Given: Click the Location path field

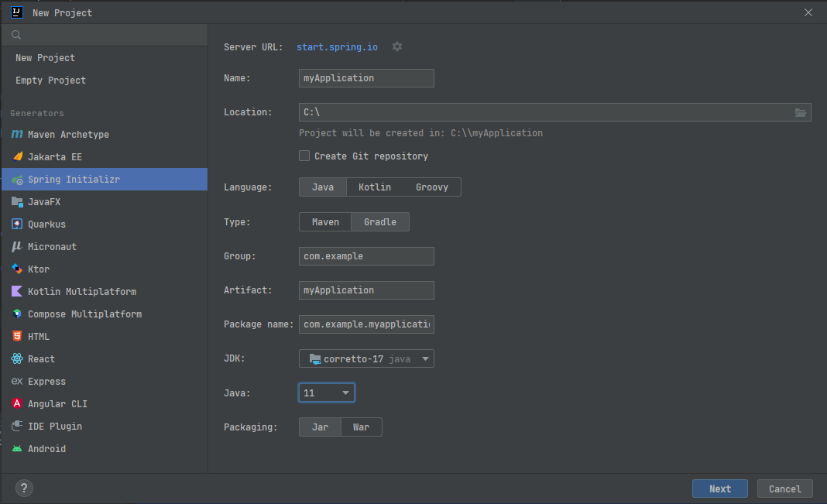Looking at the screenshot, I should point(555,112).
